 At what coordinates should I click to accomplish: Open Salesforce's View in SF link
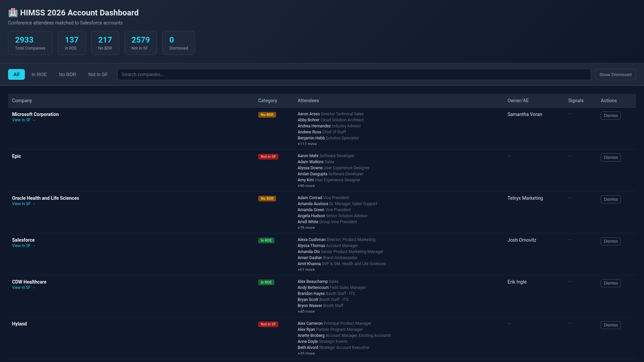23,246
